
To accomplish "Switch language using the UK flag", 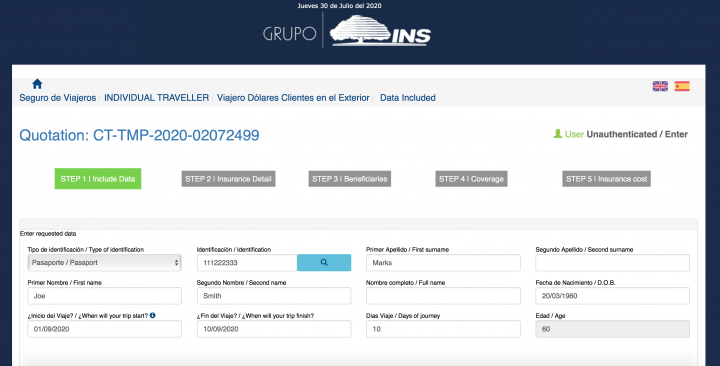I will pyautogui.click(x=660, y=86).
